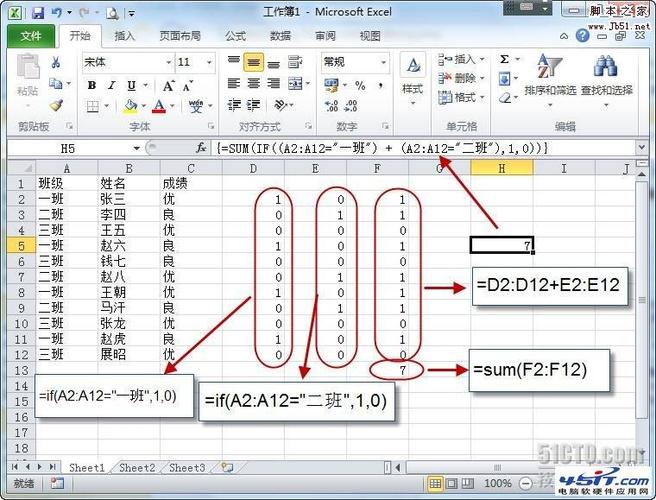Image resolution: width=656 pixels, height=500 pixels.
Task: Click 格式 format cells button
Action: click(461, 97)
